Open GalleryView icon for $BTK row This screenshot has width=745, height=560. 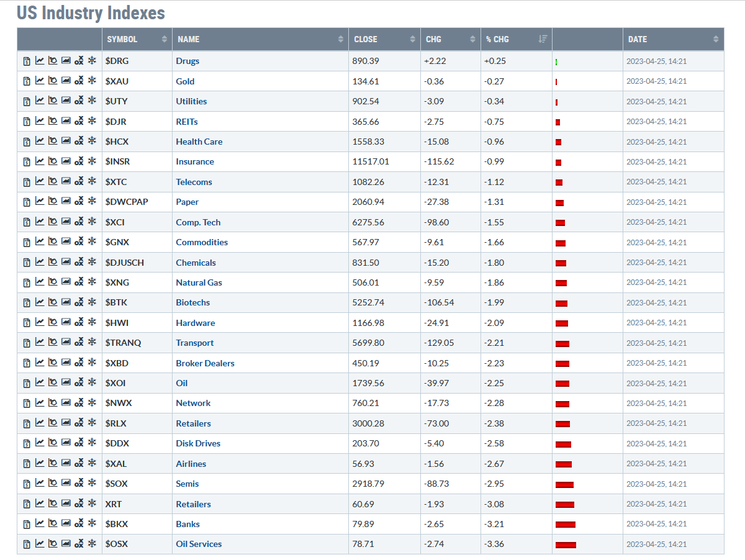pos(66,302)
